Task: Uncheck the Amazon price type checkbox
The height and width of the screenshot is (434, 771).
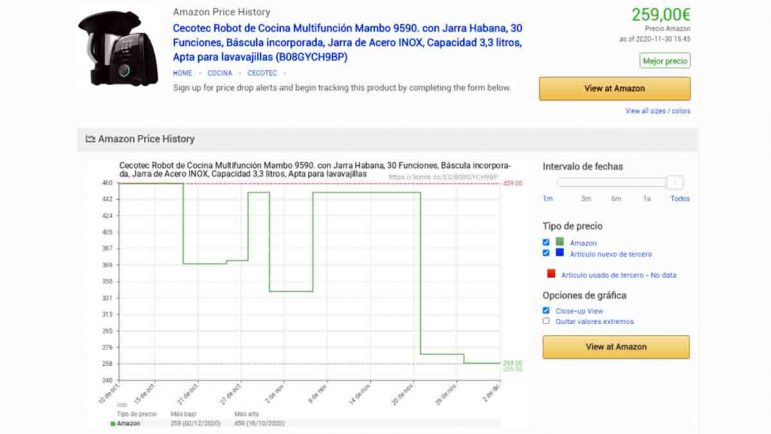Action: [x=546, y=242]
